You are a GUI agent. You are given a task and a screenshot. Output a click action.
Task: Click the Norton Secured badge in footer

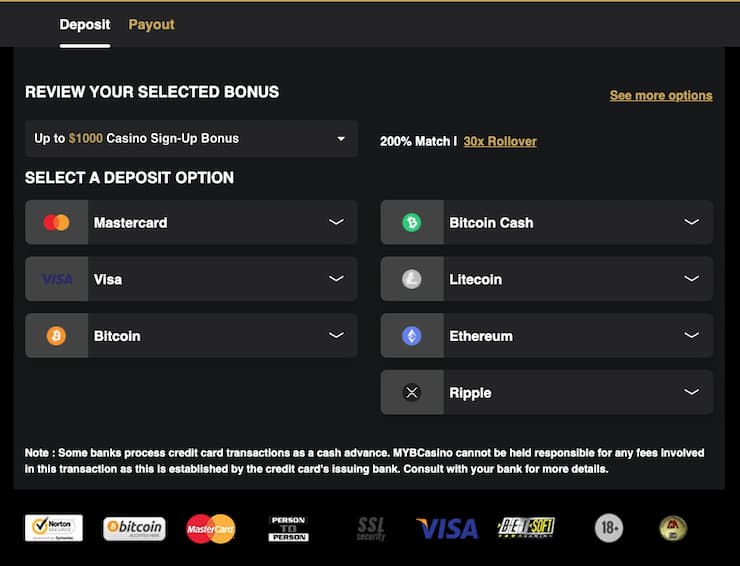(x=54, y=528)
